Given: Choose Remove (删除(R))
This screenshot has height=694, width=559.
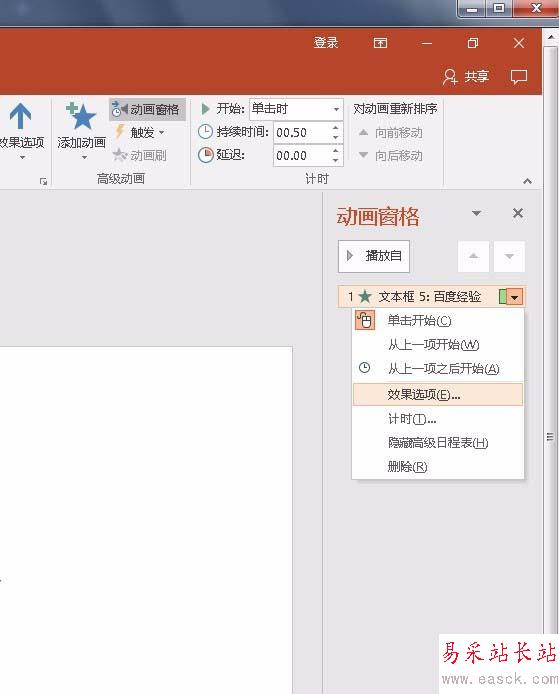Looking at the screenshot, I should [x=437, y=467].
